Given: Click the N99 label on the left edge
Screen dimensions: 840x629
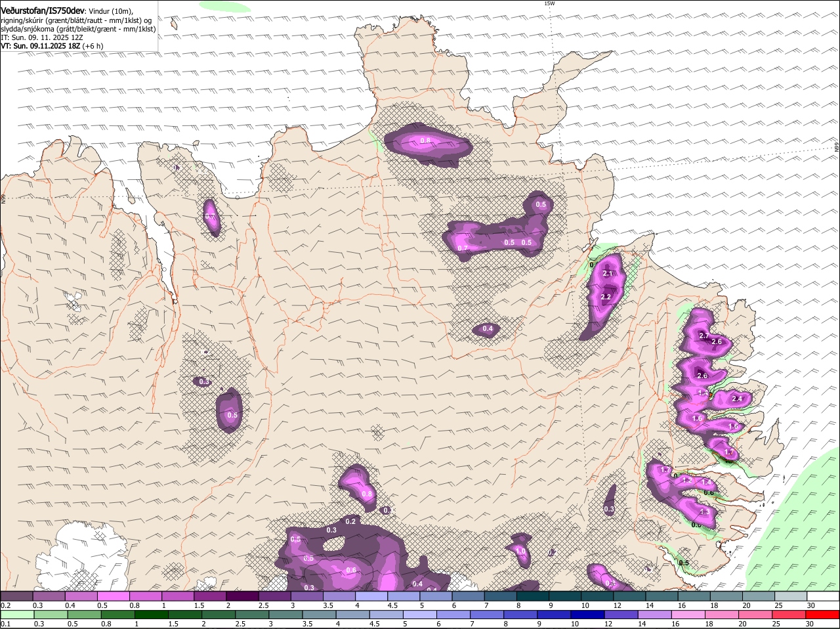Looking at the screenshot, I should click(x=3, y=198).
